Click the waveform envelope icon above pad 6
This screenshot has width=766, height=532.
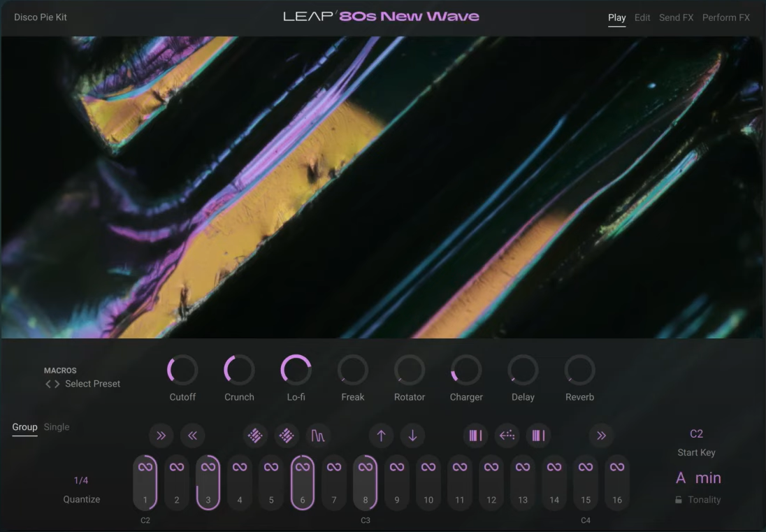point(318,436)
